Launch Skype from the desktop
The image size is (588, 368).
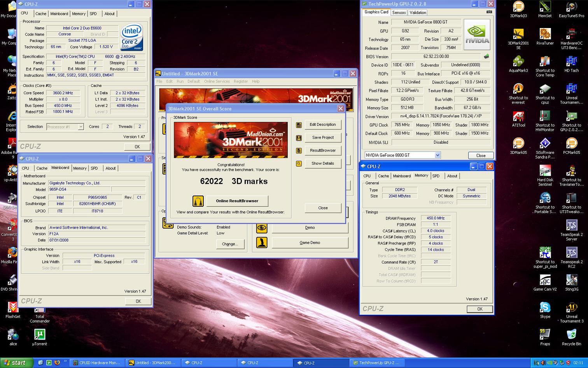pos(545,310)
